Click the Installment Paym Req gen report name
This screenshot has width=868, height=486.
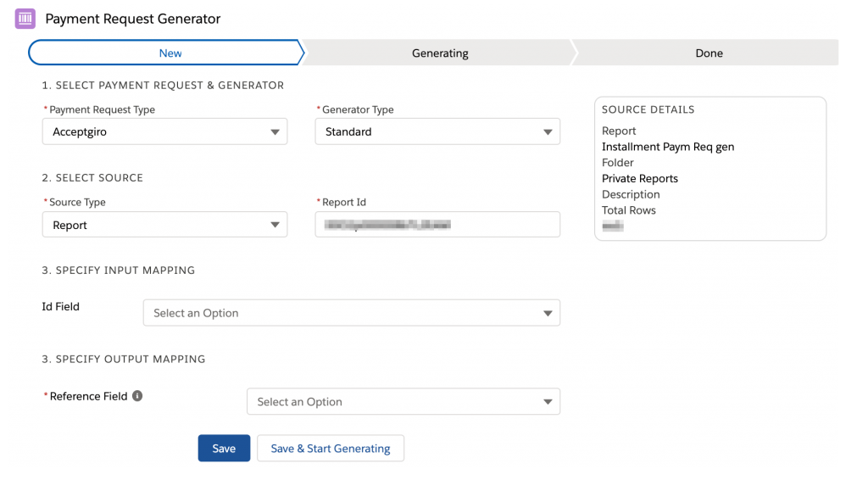[x=667, y=147]
